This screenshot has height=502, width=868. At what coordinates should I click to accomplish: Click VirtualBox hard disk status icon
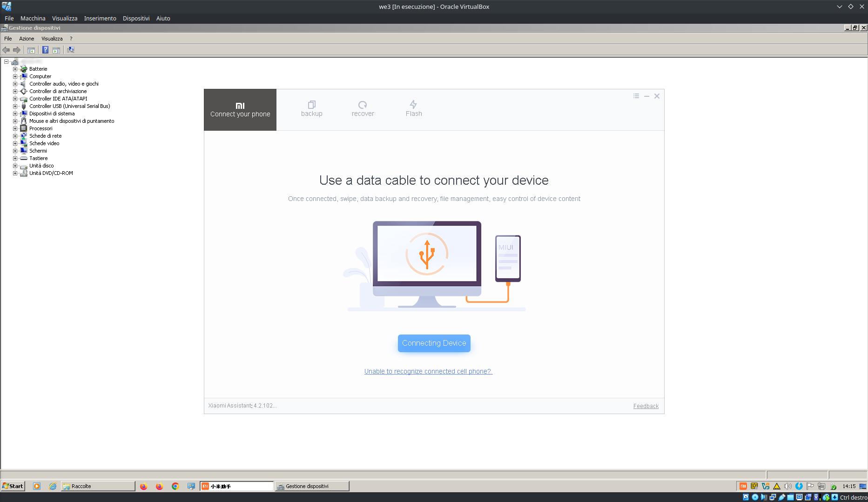click(746, 497)
